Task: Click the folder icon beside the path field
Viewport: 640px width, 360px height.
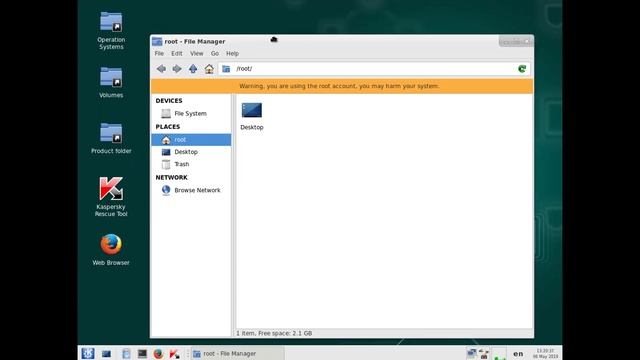Action: 226,69
